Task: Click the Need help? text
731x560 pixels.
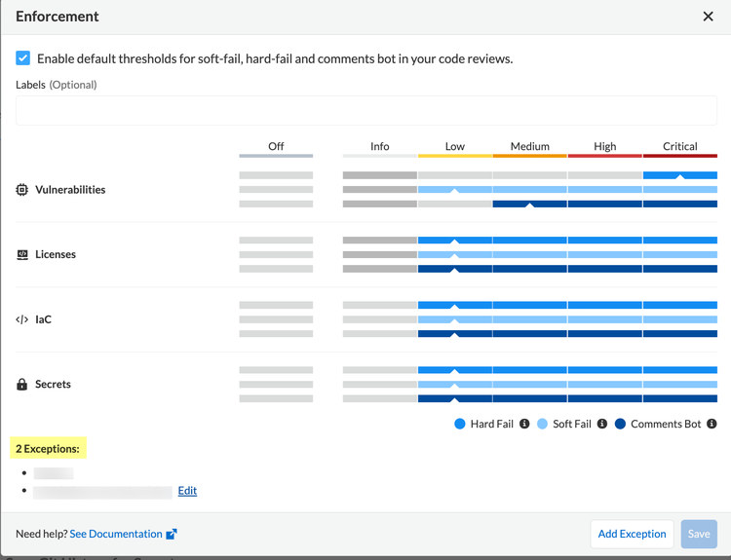Action: pos(42,534)
